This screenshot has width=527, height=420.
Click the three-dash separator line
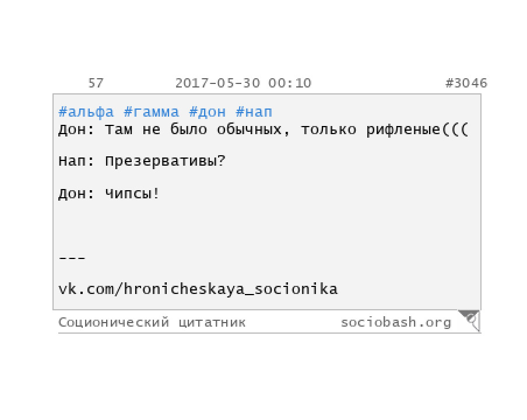[x=72, y=258]
